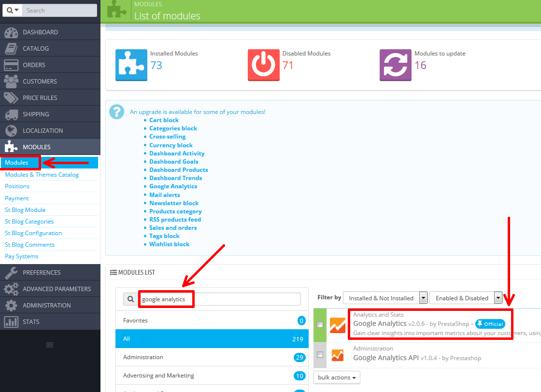Open St Blog Configuration

33,233
